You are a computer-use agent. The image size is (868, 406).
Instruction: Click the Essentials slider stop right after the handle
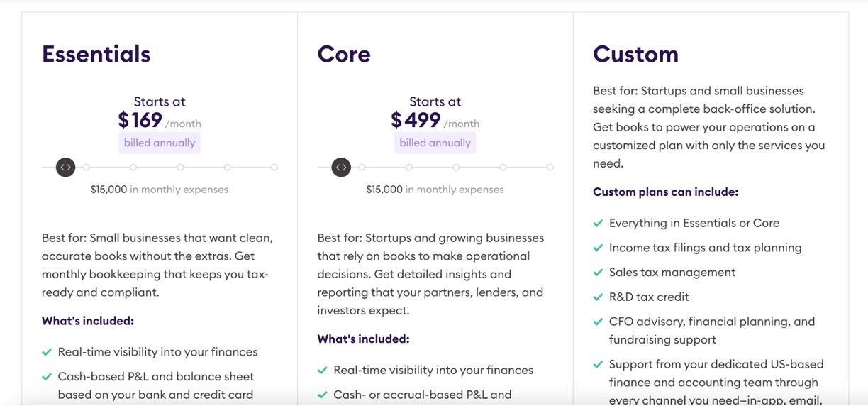[x=87, y=168]
